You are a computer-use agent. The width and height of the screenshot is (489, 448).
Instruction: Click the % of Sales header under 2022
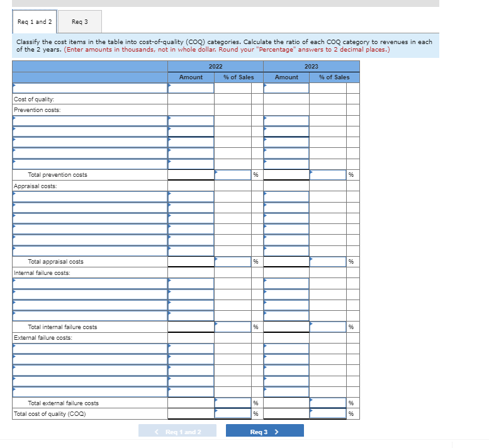239,77
